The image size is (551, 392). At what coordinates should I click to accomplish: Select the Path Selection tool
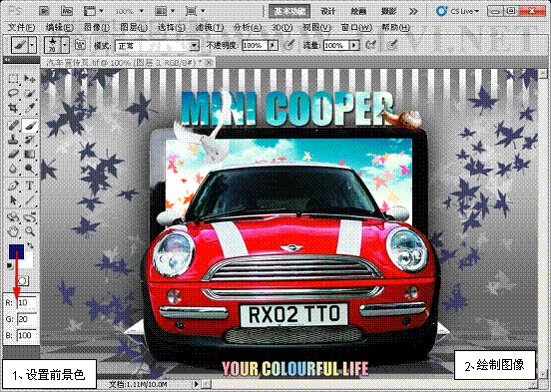coord(13,200)
